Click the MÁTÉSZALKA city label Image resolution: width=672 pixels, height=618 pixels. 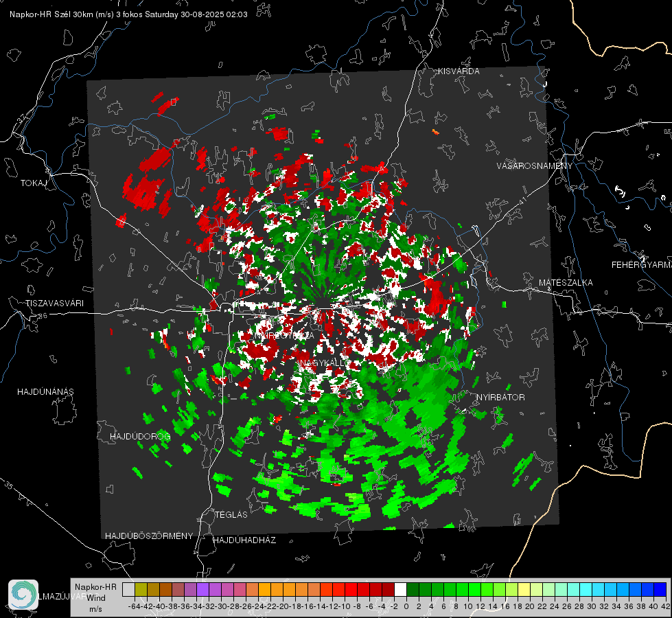coord(566,283)
